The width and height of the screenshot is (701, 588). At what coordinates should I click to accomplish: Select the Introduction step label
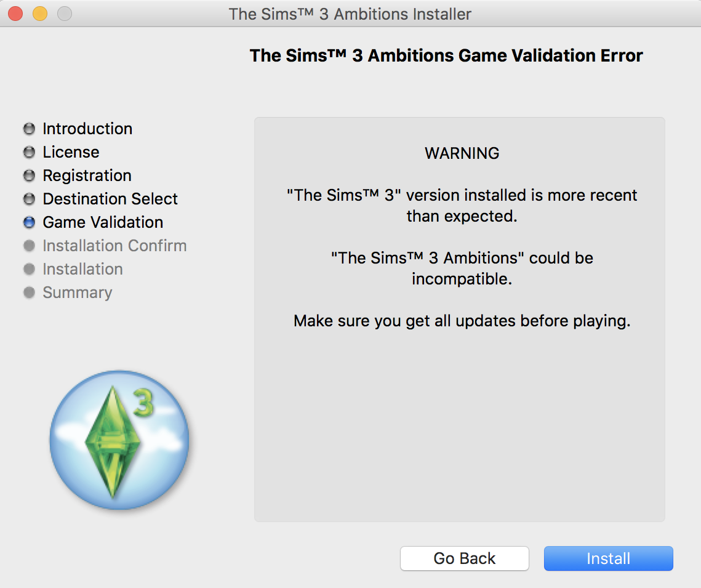(x=87, y=129)
